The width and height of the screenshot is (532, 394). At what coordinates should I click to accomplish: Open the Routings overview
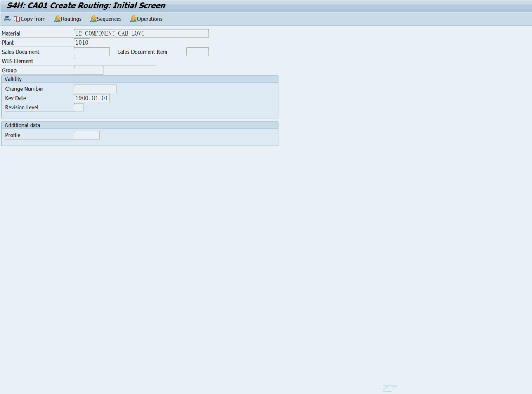[68, 19]
